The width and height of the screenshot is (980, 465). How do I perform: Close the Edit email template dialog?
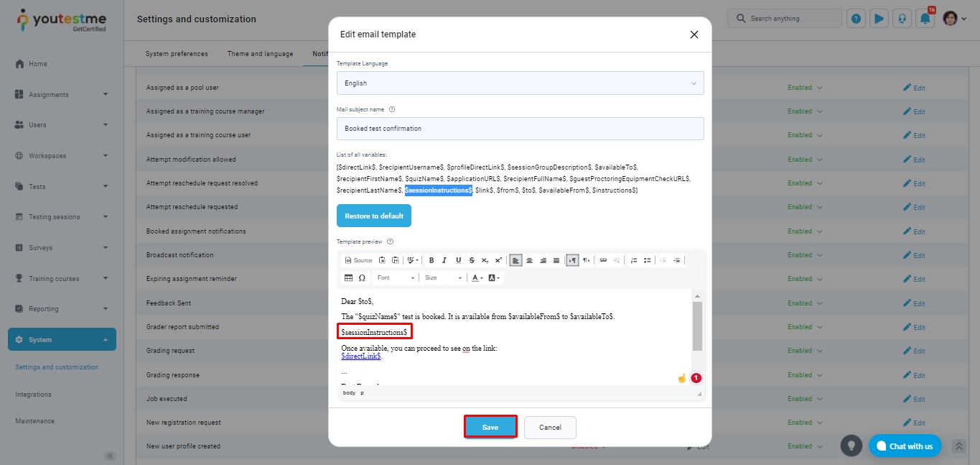pyautogui.click(x=694, y=34)
